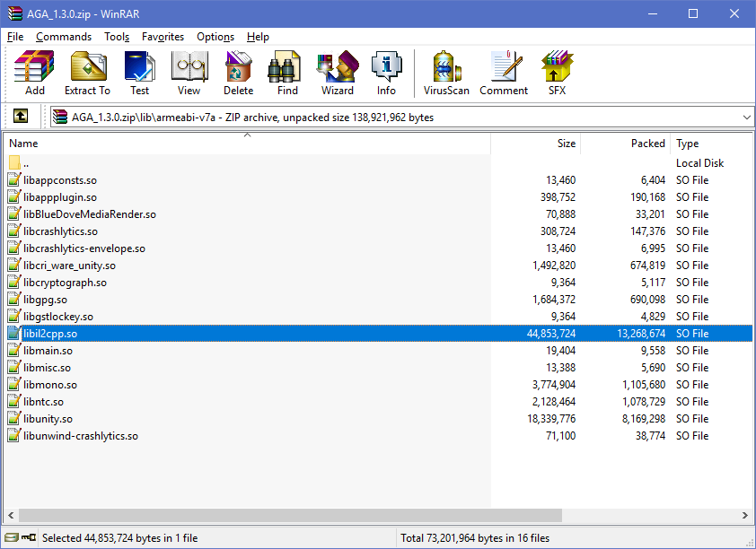Open the Help menu

pyautogui.click(x=258, y=37)
